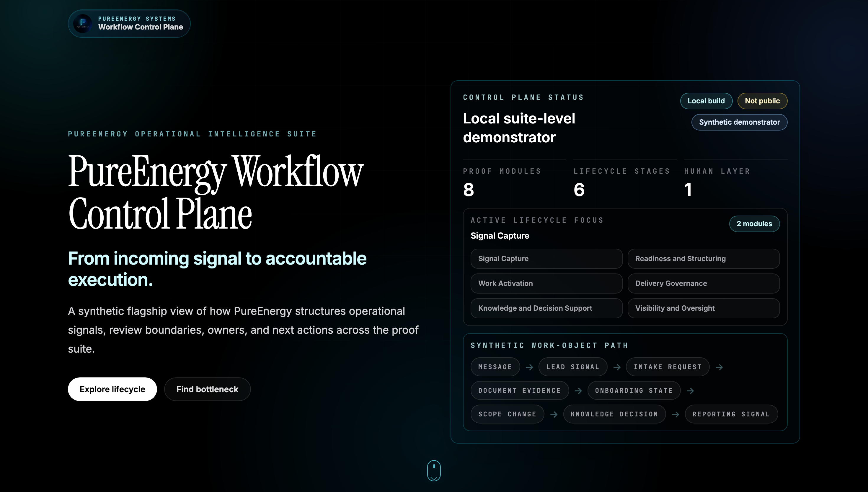868x492 pixels.
Task: Select the Work Activation stage
Action: pos(546,283)
